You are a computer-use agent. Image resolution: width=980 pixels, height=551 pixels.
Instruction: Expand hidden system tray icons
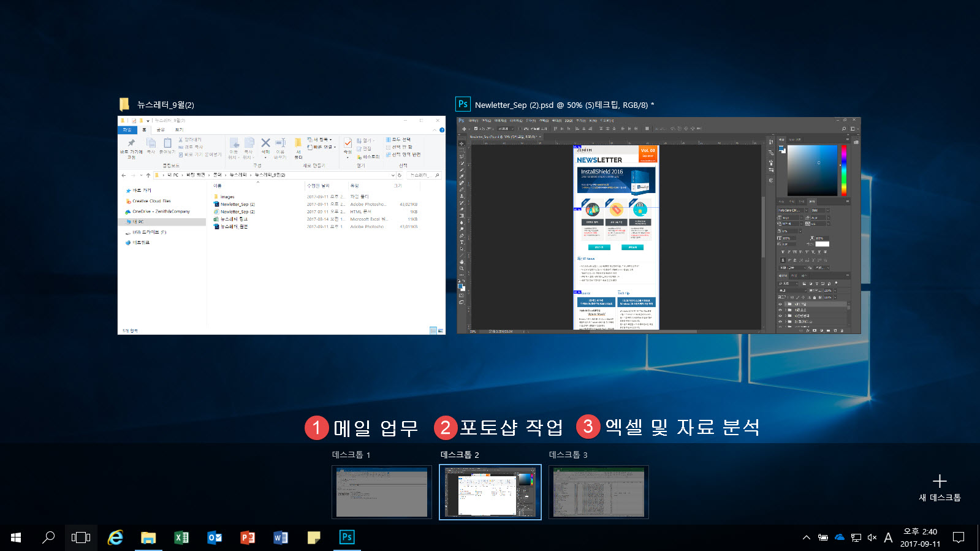click(807, 538)
